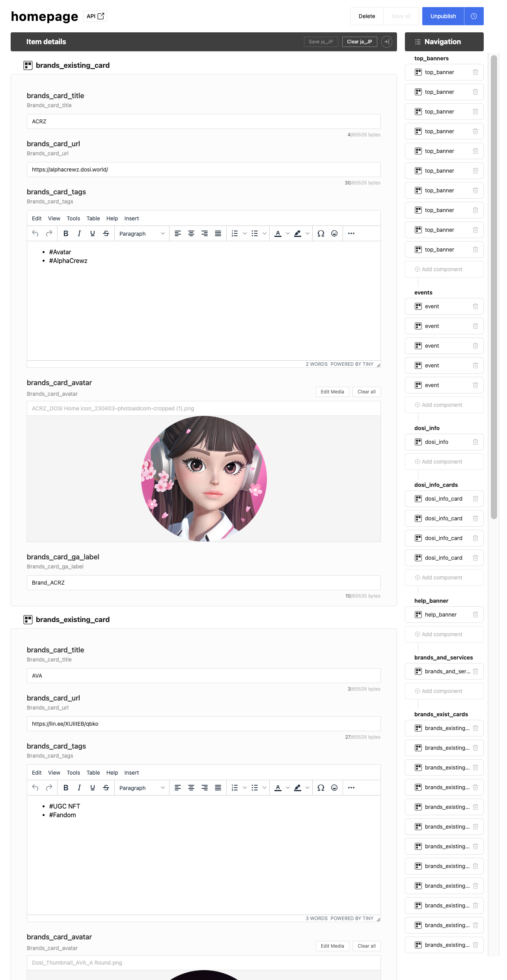Justify text in ACRZ tags editor
The width and height of the screenshot is (507, 980).
[x=218, y=233]
